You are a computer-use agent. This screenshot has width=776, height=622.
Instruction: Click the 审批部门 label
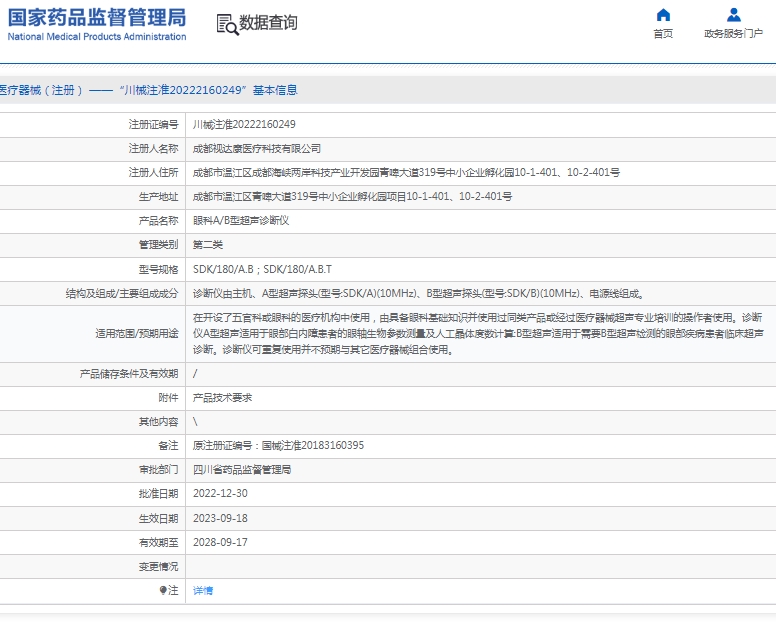tap(158, 470)
